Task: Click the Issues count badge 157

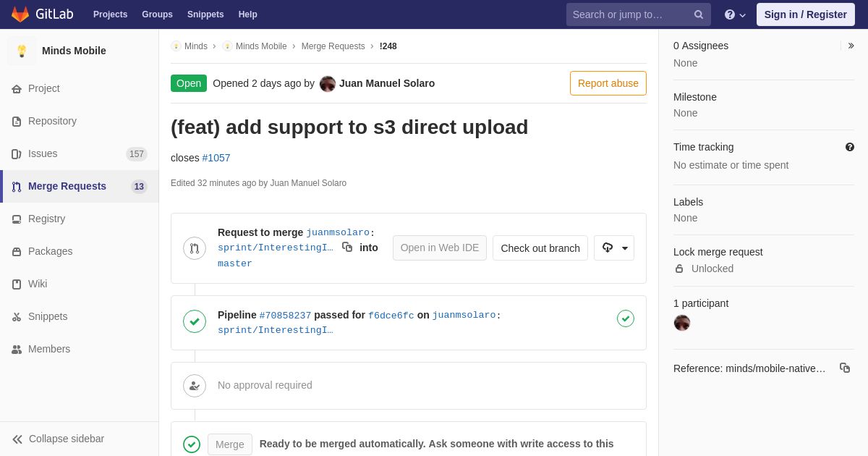Action: [x=137, y=154]
